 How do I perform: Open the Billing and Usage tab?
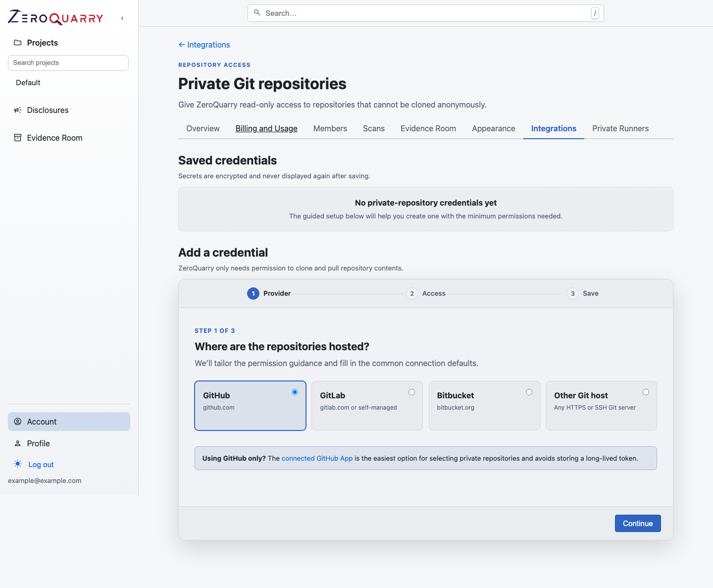click(266, 128)
